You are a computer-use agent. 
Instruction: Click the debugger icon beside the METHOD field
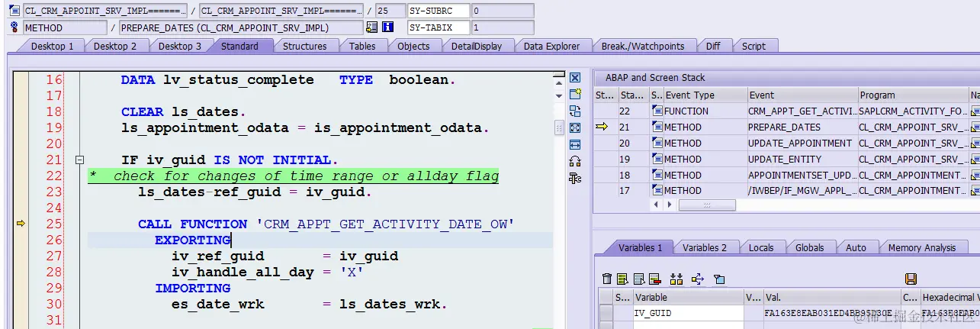click(14, 27)
